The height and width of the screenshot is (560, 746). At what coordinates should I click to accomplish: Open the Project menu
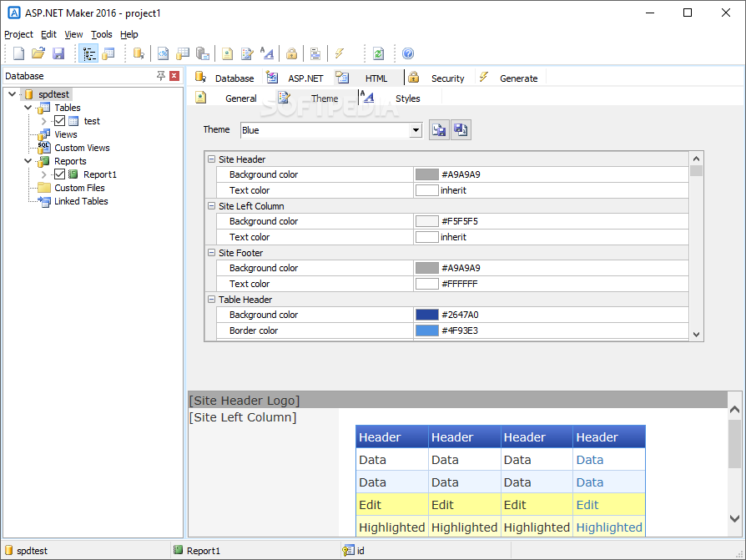(18, 34)
